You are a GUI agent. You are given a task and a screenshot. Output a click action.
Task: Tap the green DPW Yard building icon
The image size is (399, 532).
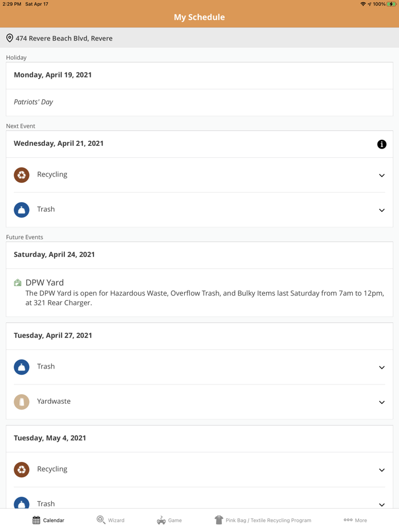click(18, 283)
